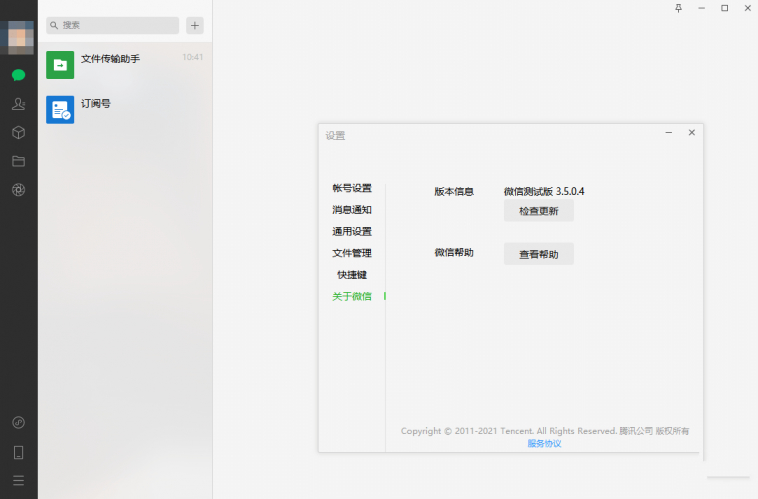Click the mobile phone icon in sidebar
This screenshot has width=758, height=499.
pos(18,452)
